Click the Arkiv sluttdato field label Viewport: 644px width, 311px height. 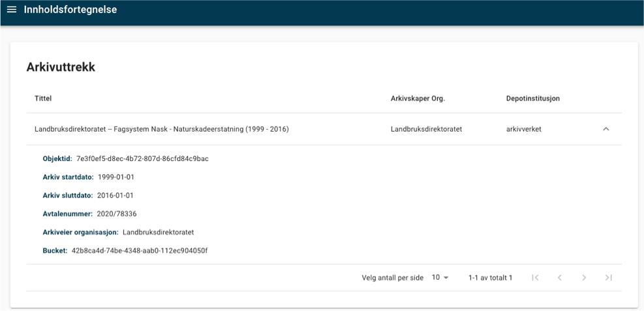click(x=68, y=196)
